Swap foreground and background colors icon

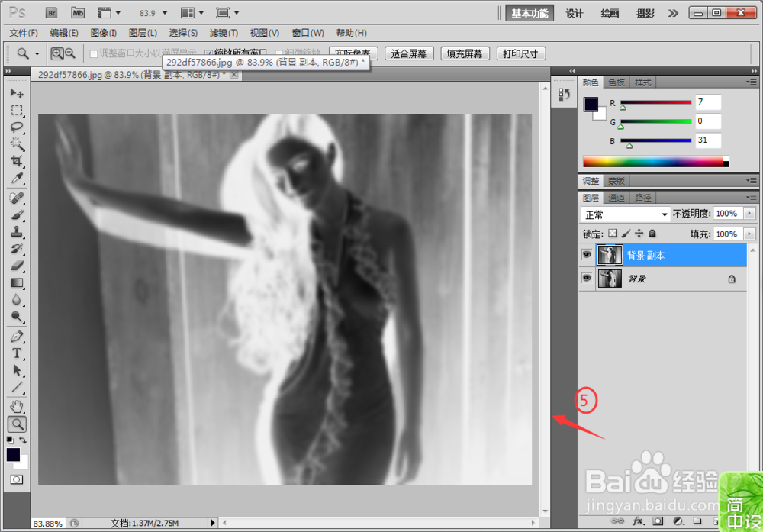click(x=23, y=440)
